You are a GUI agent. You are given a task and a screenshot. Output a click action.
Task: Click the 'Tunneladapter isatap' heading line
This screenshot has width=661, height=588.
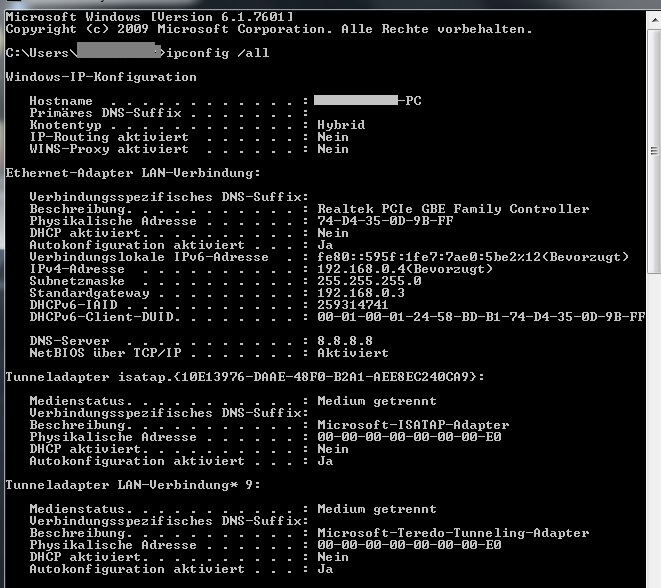click(x=245, y=377)
